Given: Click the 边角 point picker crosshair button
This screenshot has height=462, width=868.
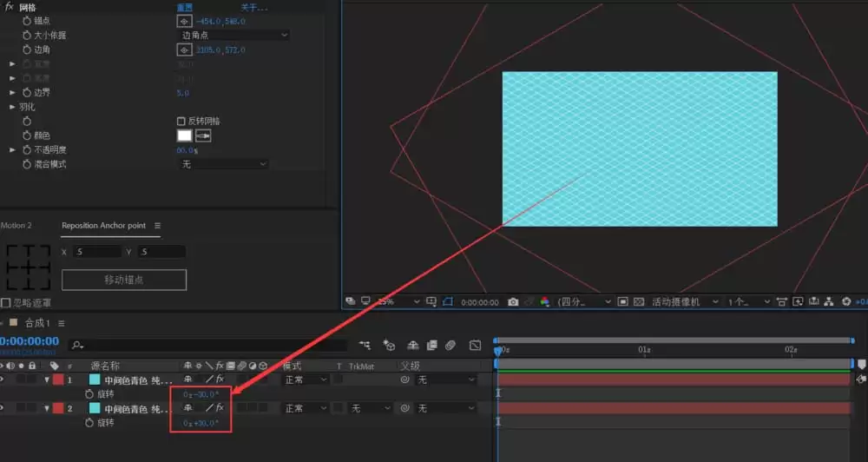Looking at the screenshot, I should pos(184,49).
